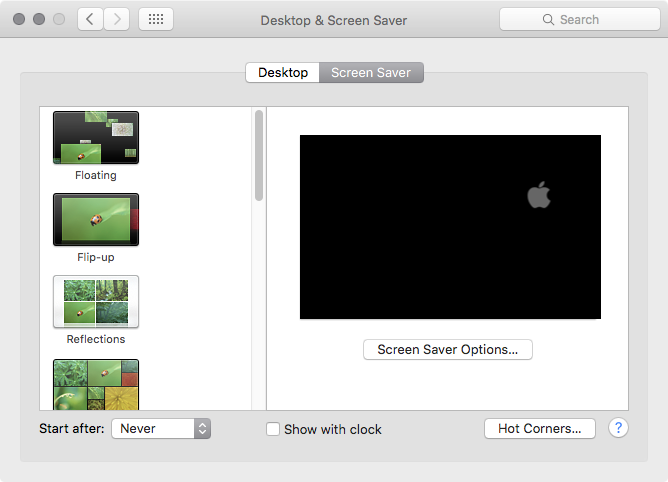Click the Reflections label text
The width and height of the screenshot is (668, 482).
pos(96,339)
